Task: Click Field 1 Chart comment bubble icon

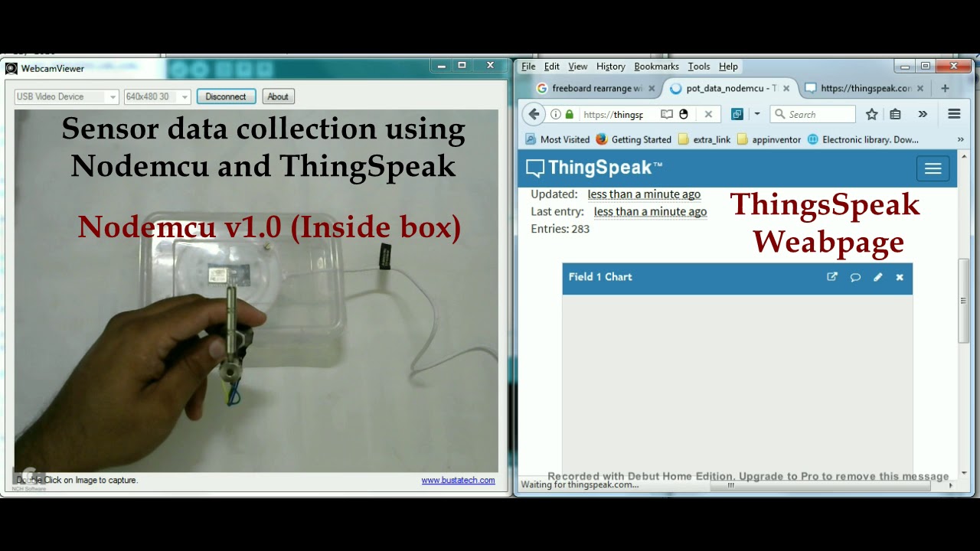Action: pyautogui.click(x=855, y=277)
